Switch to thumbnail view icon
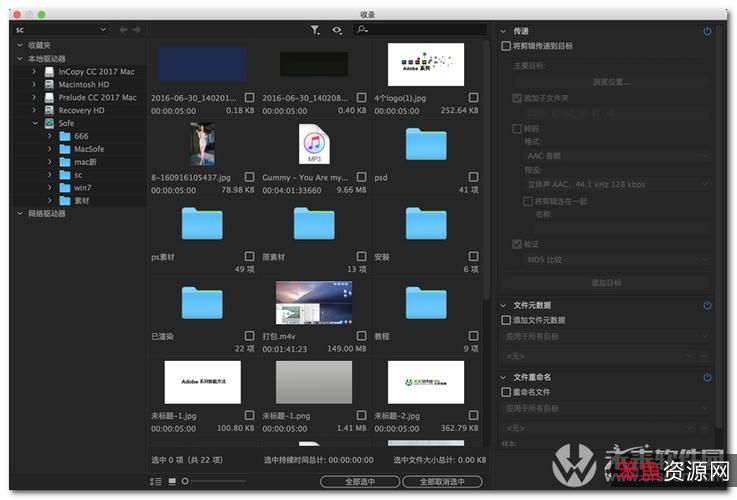Image resolution: width=737 pixels, height=500 pixels. click(x=172, y=481)
